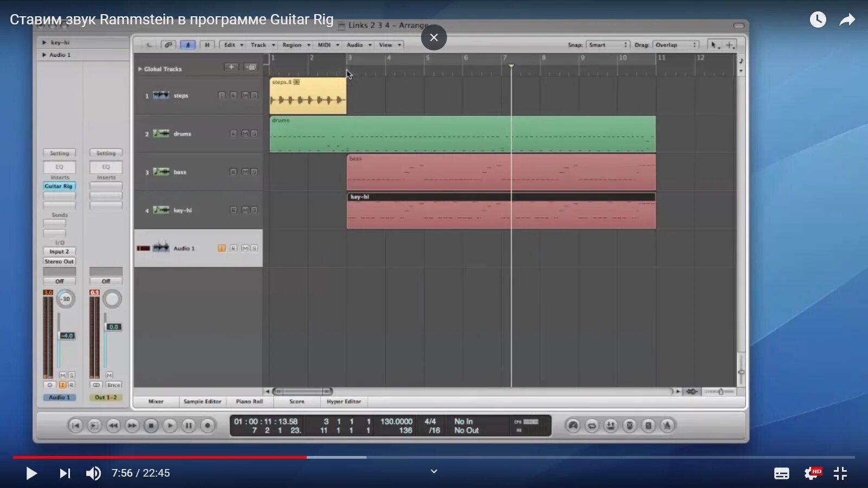
Task: Solo the Audio 1 track
Action: tap(253, 248)
